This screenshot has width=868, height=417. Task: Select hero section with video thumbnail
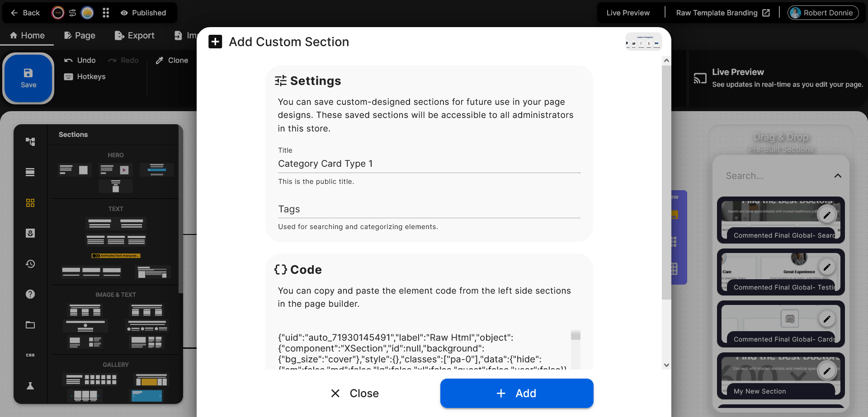(115, 170)
